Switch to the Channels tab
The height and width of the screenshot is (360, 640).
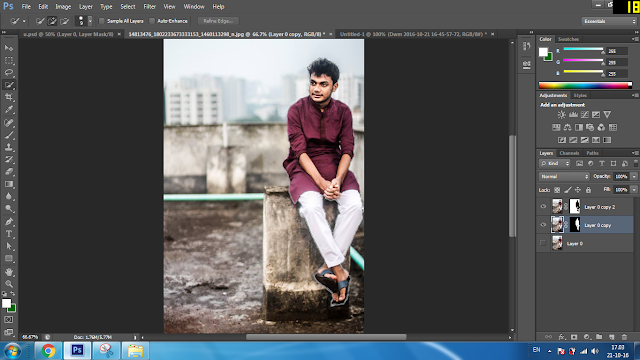pyautogui.click(x=569, y=153)
